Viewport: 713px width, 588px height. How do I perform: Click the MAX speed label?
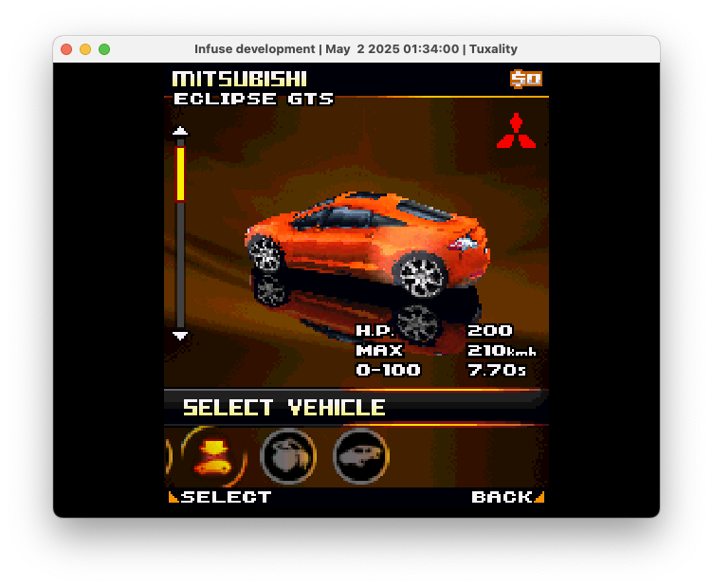pyautogui.click(x=379, y=350)
